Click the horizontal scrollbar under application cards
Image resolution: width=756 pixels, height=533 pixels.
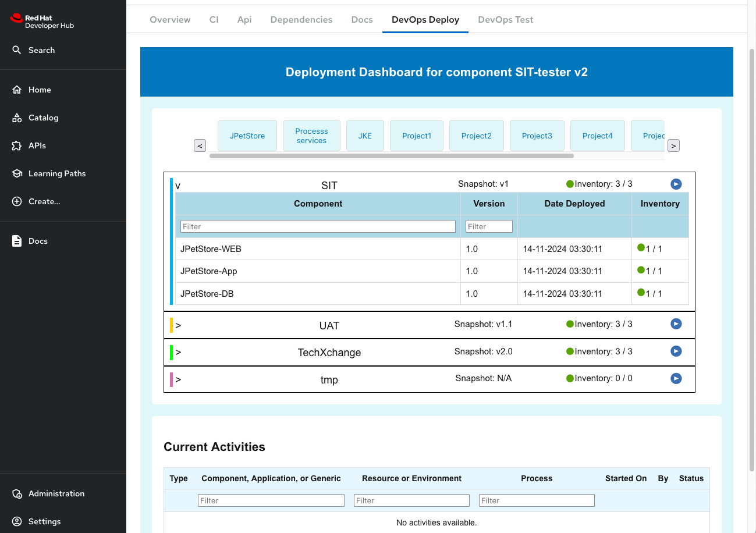pos(392,156)
